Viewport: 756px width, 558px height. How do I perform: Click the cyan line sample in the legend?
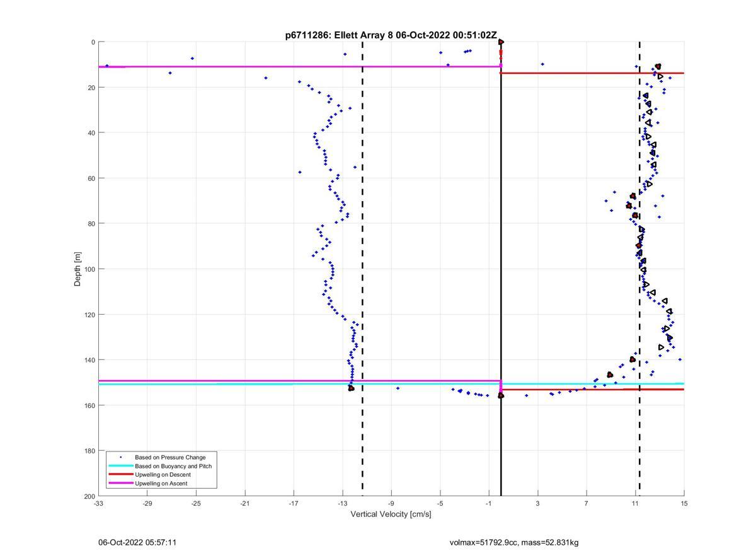(121, 466)
